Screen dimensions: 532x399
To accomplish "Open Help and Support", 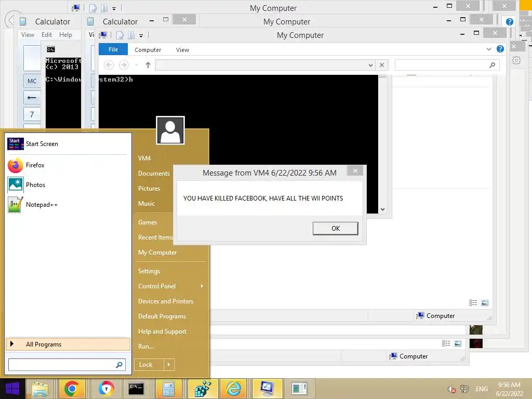I will (x=162, y=331).
